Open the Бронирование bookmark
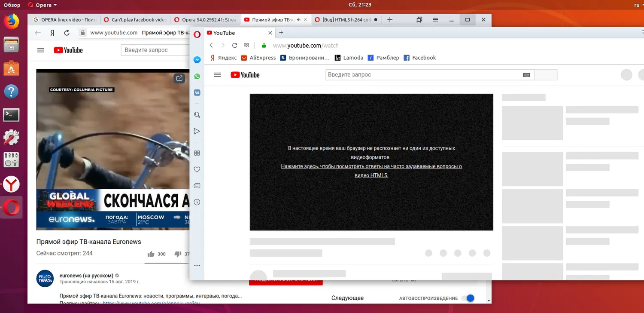The width and height of the screenshot is (644, 313). coord(305,58)
